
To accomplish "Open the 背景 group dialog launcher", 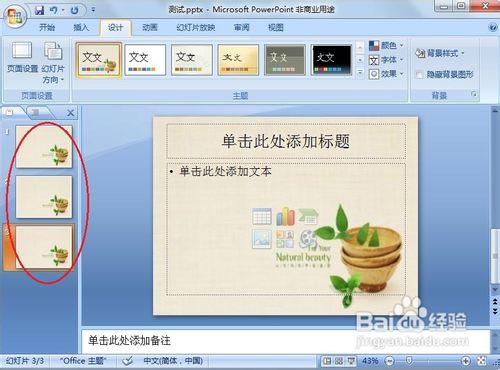I will point(474,95).
